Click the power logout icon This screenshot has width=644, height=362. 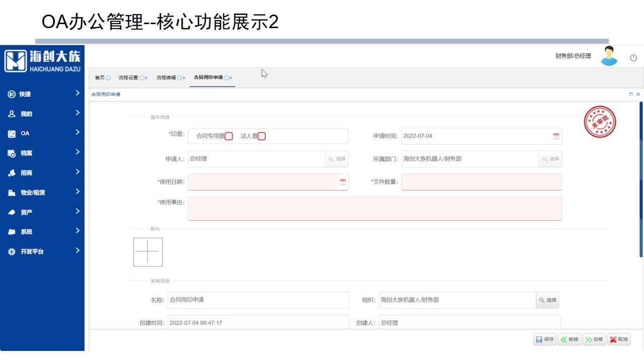pyautogui.click(x=633, y=58)
